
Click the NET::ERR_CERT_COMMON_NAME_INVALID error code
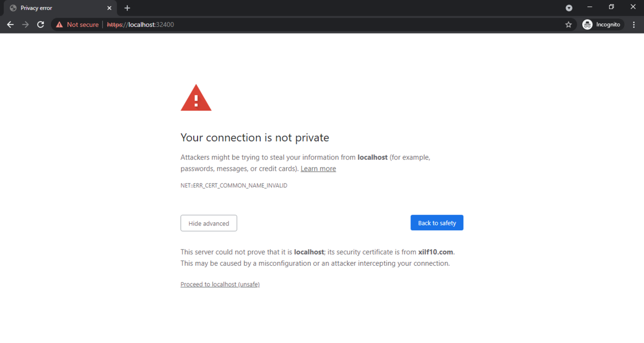234,186
